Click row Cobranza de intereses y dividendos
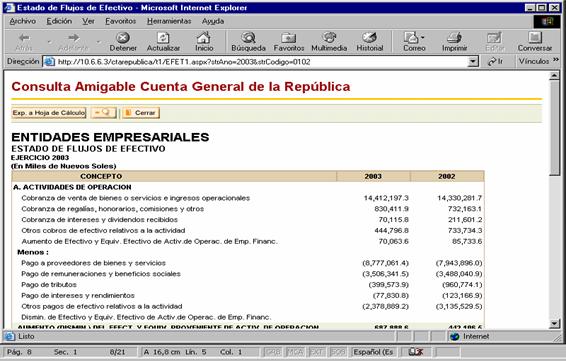 248,219
